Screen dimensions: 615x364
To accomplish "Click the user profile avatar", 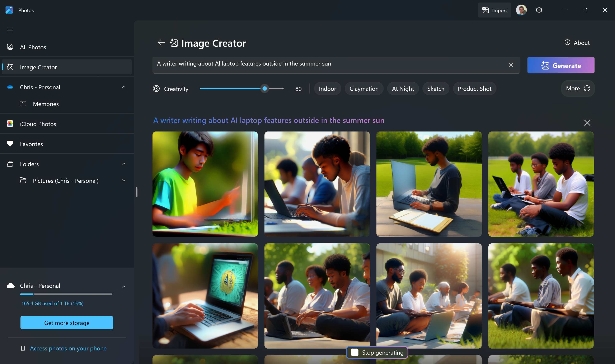I will pyautogui.click(x=521, y=10).
